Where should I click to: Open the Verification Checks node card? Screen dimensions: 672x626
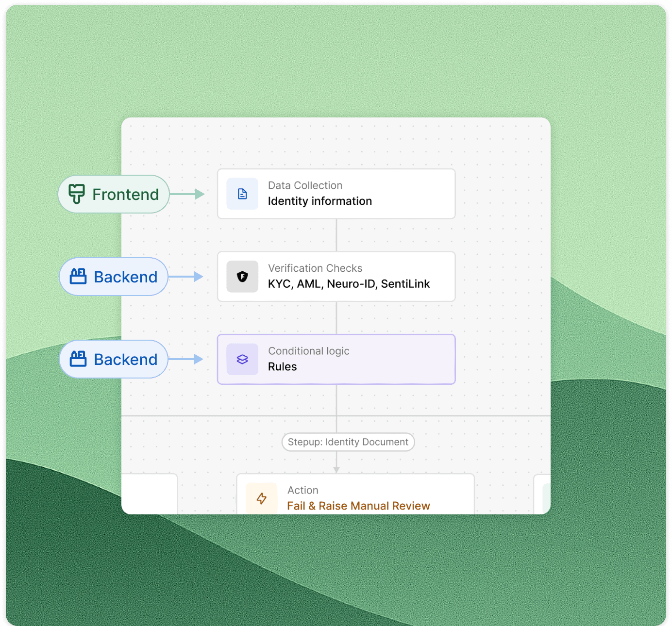tap(336, 277)
